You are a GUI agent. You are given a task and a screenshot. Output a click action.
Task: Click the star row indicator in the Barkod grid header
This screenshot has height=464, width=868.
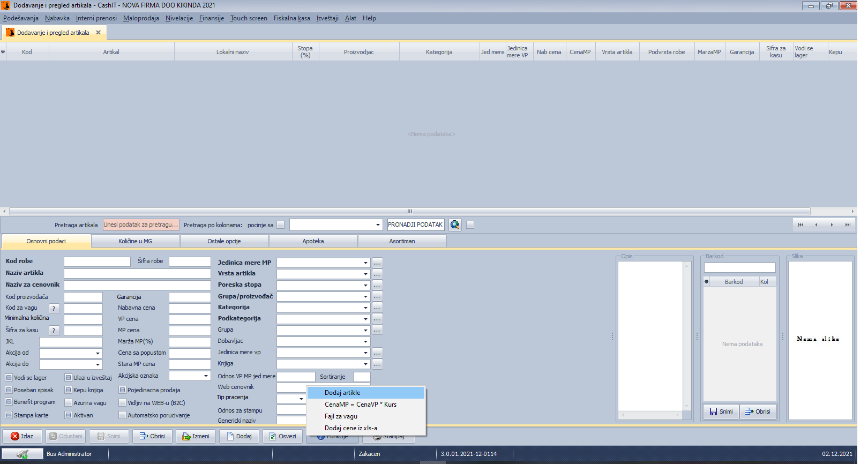pos(706,282)
